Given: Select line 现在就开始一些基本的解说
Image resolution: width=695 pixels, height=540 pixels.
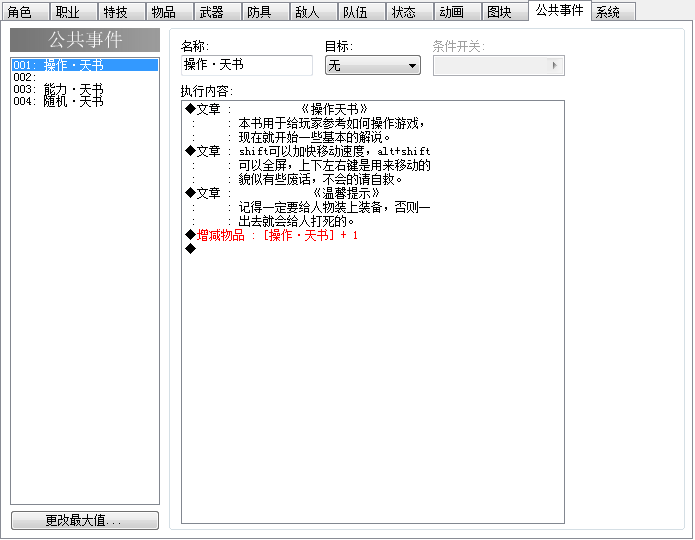Looking at the screenshot, I should (x=372, y=137).
